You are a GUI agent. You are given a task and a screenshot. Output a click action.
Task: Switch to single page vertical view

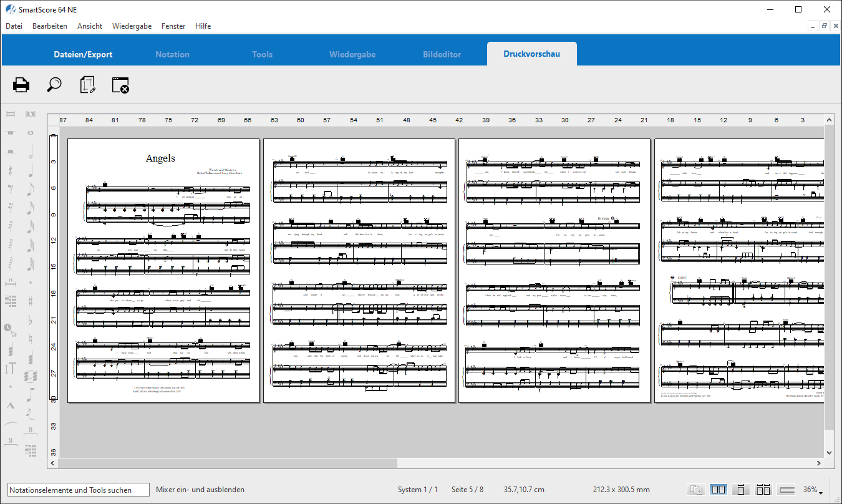[740, 490]
